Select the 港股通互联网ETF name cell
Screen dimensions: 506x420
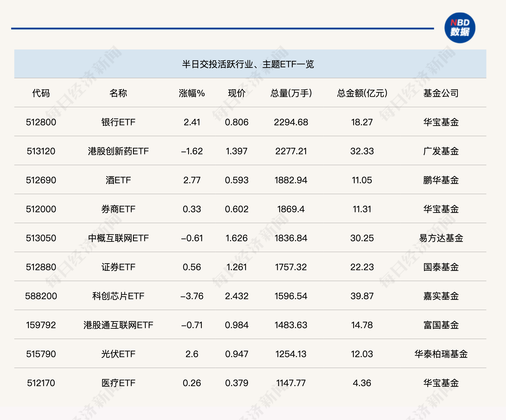pos(118,325)
